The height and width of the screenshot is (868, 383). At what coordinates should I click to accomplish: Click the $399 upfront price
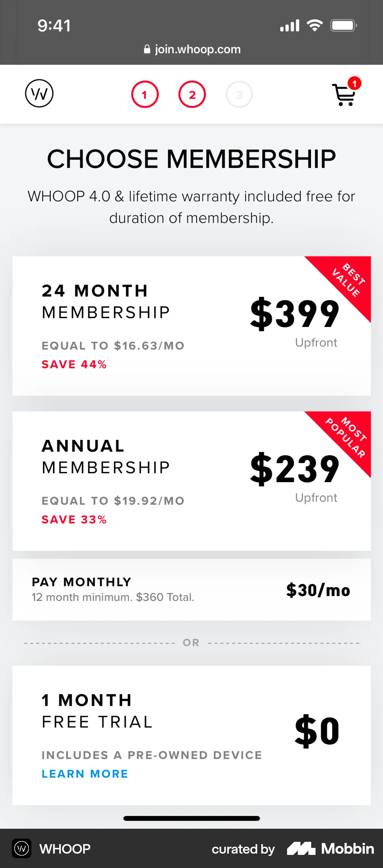[x=294, y=314]
